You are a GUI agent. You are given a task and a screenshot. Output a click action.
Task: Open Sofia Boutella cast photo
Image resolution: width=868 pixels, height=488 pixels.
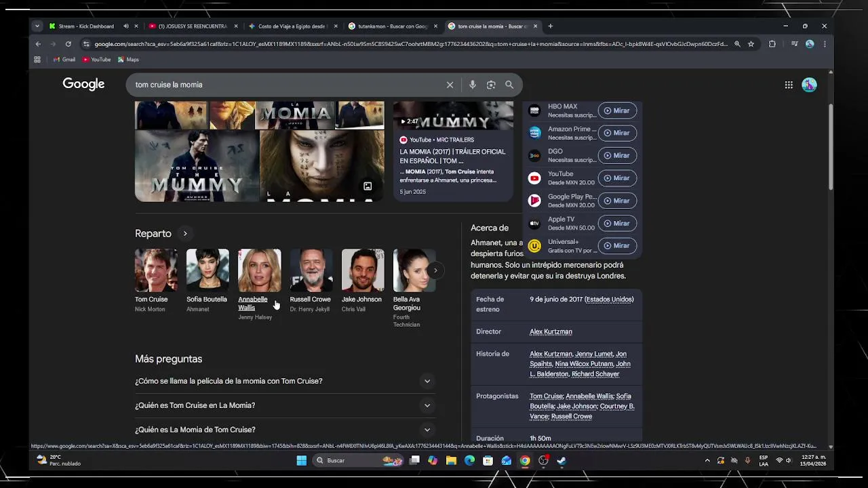208,270
